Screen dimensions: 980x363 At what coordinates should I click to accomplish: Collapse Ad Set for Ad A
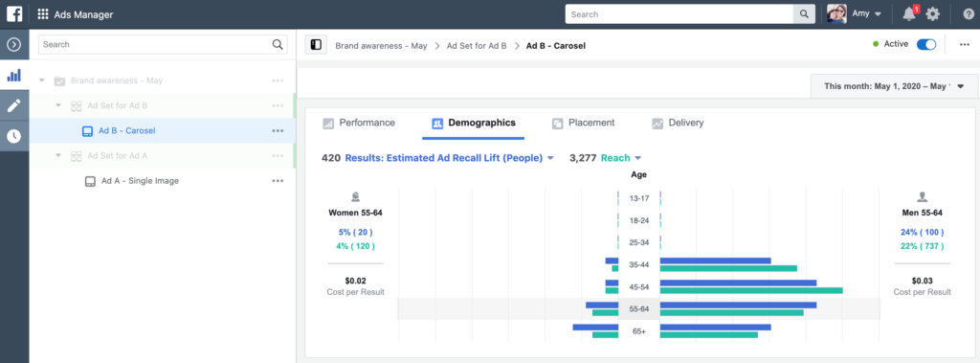tap(58, 155)
